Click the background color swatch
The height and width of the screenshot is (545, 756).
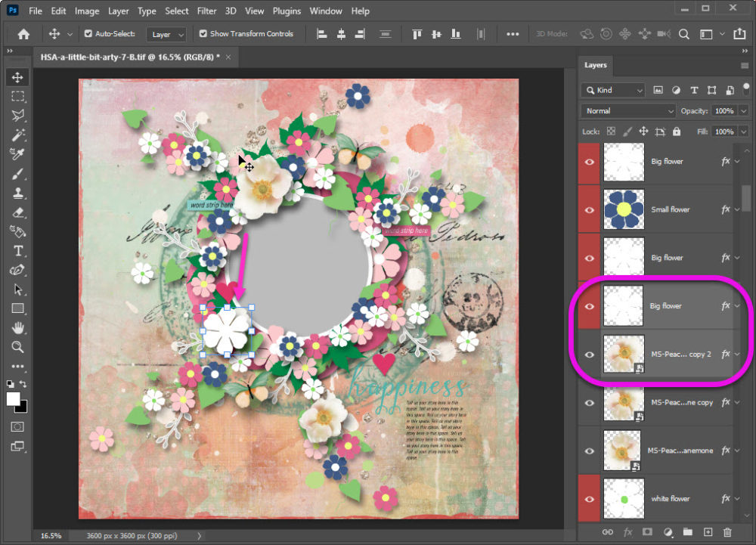(x=23, y=407)
